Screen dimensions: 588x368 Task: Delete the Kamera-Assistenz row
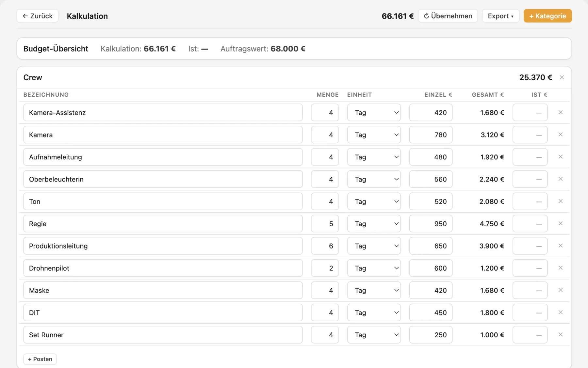coord(561,112)
